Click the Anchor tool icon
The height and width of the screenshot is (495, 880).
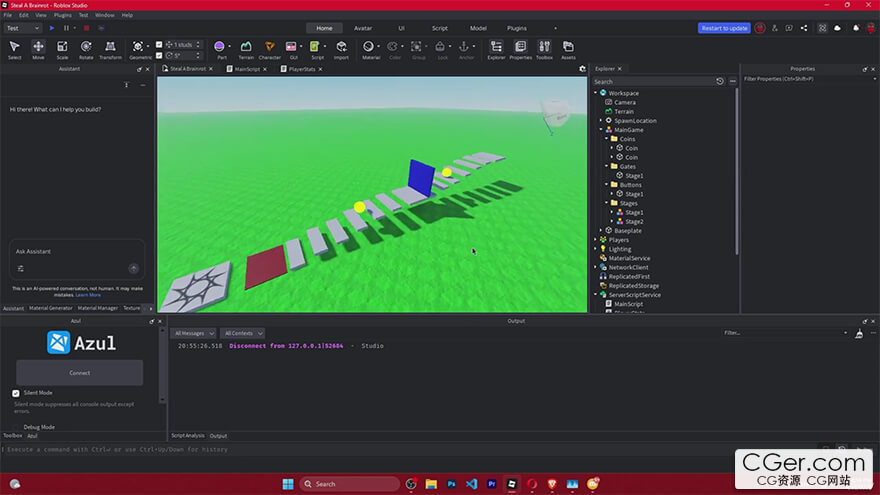(x=464, y=47)
